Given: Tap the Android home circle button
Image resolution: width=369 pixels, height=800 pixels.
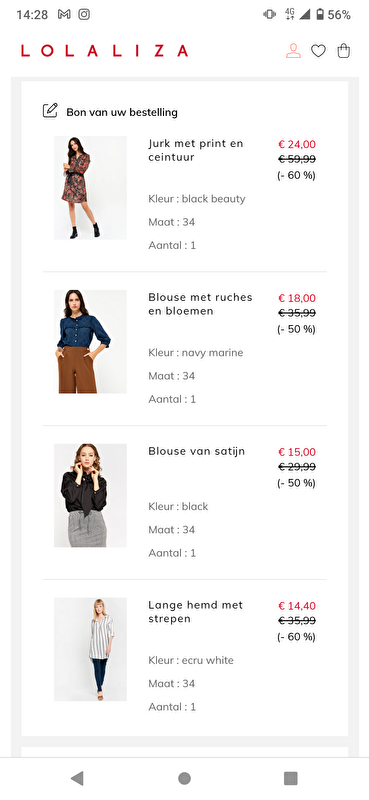Looking at the screenshot, I should (184, 778).
